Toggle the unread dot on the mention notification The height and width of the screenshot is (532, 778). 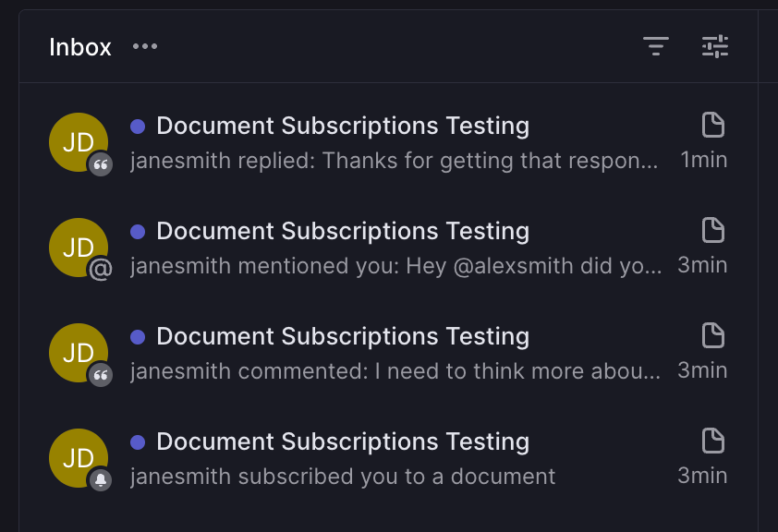pyautogui.click(x=140, y=229)
